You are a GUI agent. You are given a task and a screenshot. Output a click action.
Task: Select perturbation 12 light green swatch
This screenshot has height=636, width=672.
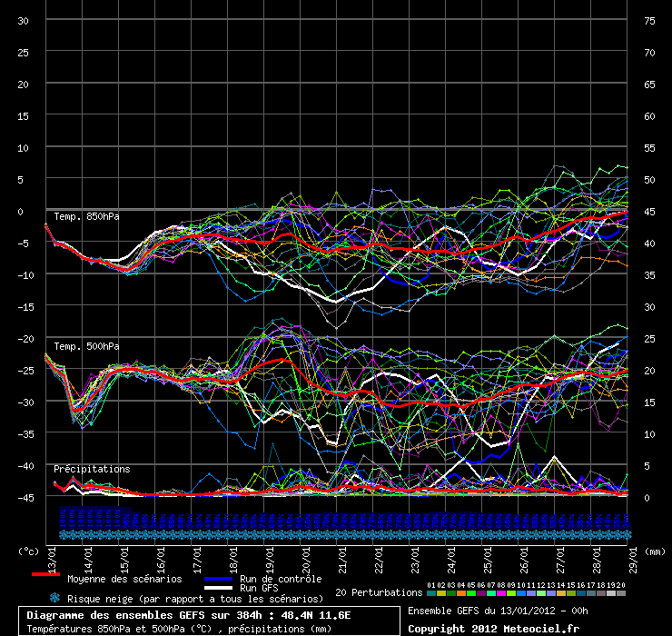[541, 593]
